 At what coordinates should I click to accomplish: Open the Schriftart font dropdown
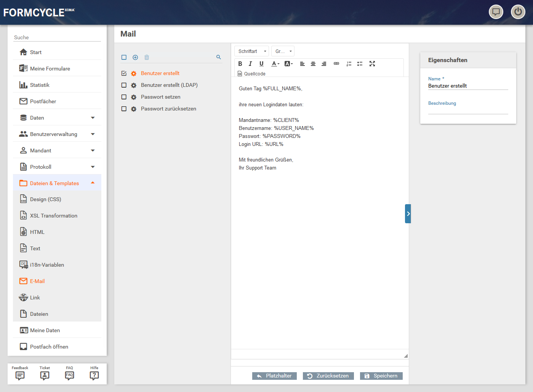[251, 51]
